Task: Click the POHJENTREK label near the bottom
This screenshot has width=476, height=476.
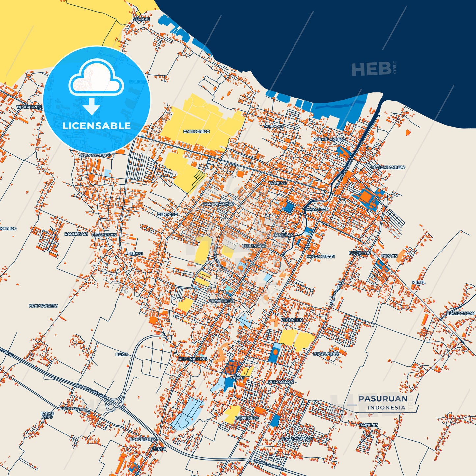Action: [x=144, y=438]
